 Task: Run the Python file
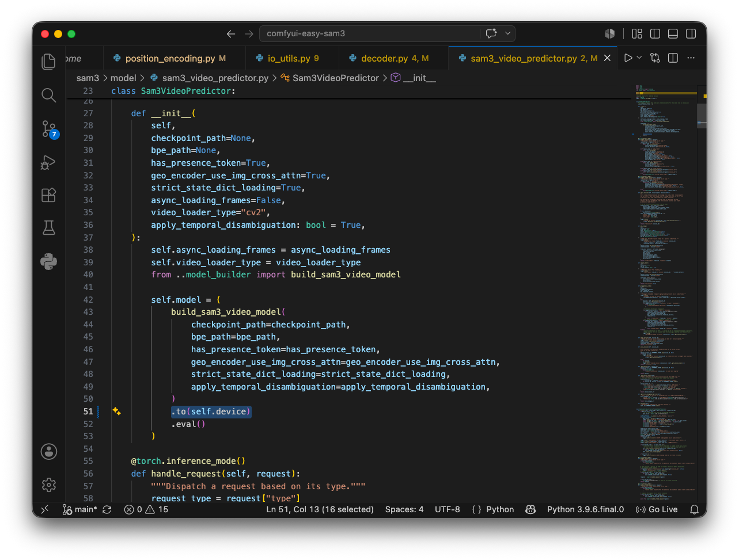[628, 58]
